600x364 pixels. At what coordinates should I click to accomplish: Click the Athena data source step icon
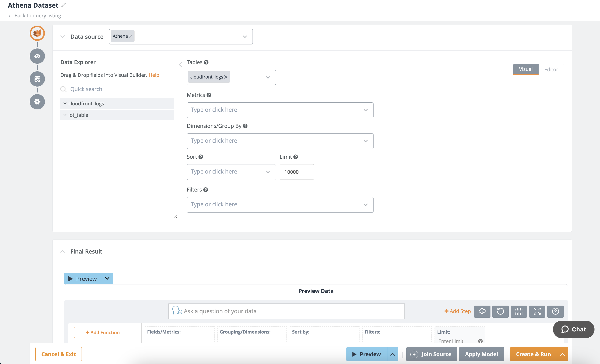coord(37,33)
